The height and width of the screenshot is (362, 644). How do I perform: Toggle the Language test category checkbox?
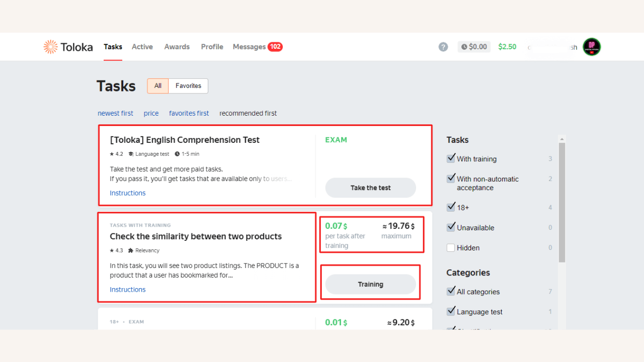pos(451,311)
